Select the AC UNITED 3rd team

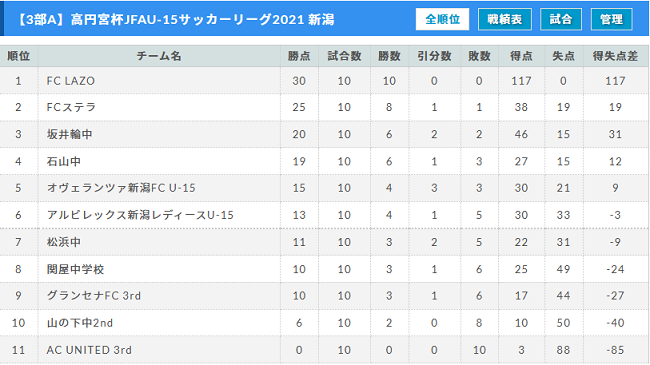(89, 350)
